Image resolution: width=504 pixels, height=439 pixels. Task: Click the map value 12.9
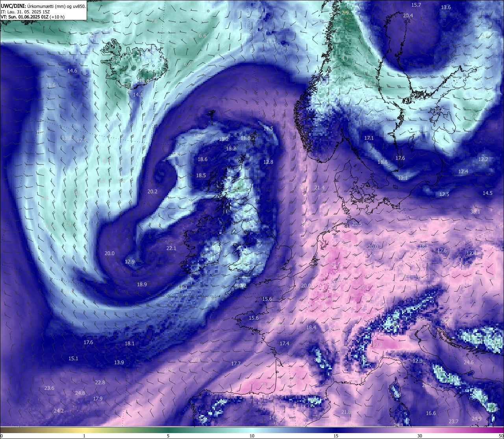pos(130,262)
